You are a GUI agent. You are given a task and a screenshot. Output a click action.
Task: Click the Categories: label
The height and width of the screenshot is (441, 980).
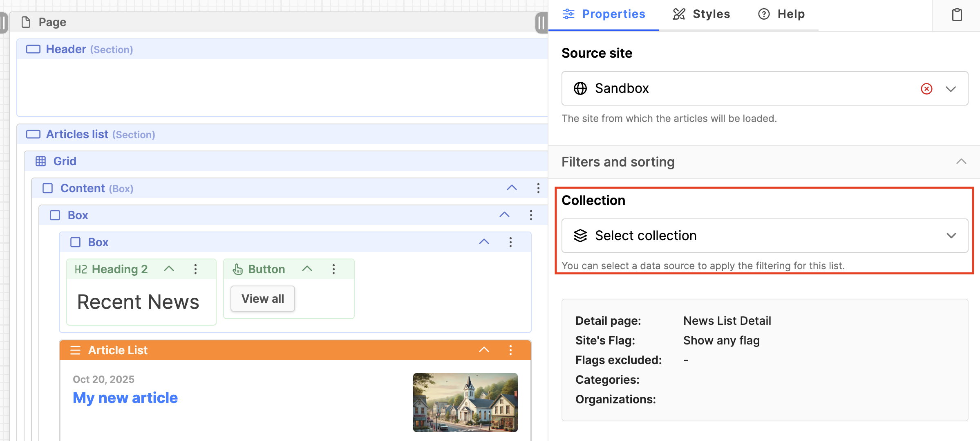[607, 380]
